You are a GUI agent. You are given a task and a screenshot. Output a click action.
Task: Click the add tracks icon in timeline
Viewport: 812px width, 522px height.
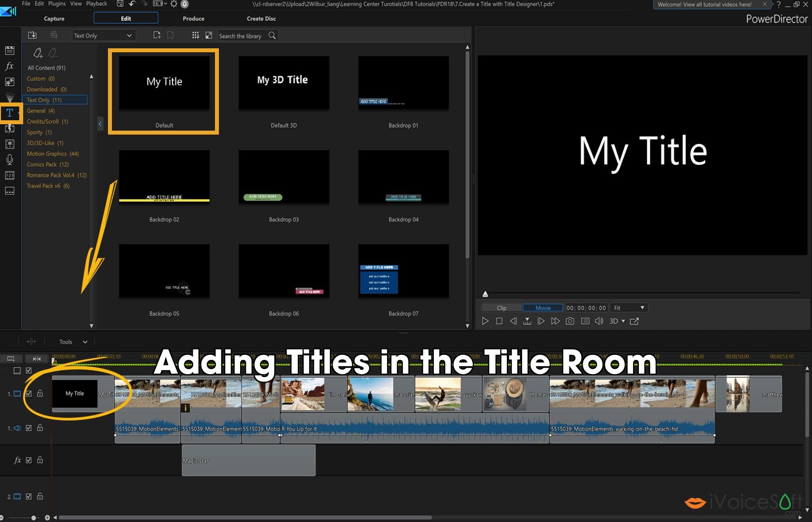click(x=11, y=358)
